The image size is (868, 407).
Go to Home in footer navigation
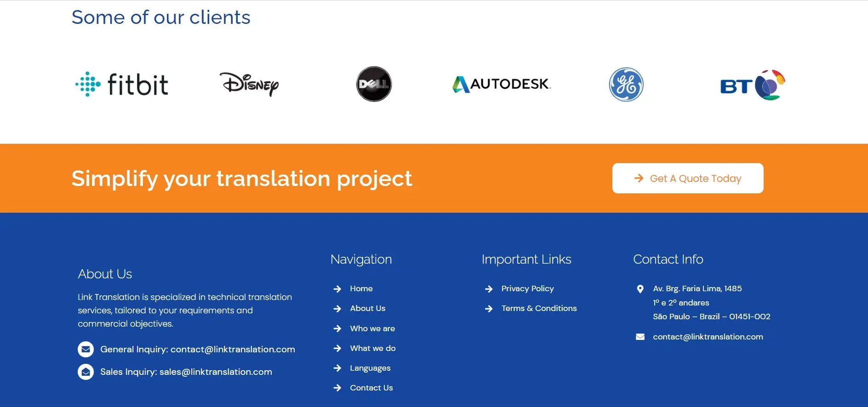[361, 289]
